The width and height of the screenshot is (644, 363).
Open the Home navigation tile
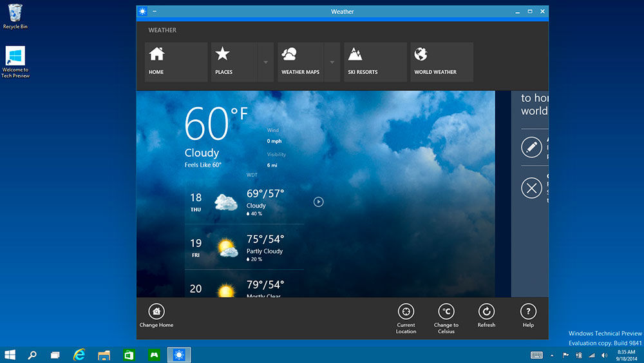coord(176,62)
